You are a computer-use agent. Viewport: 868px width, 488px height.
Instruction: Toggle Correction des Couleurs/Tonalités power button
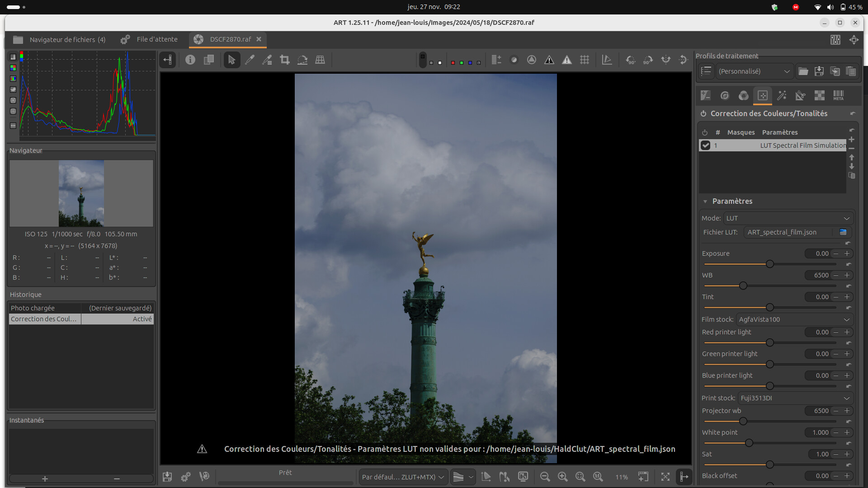(x=703, y=114)
